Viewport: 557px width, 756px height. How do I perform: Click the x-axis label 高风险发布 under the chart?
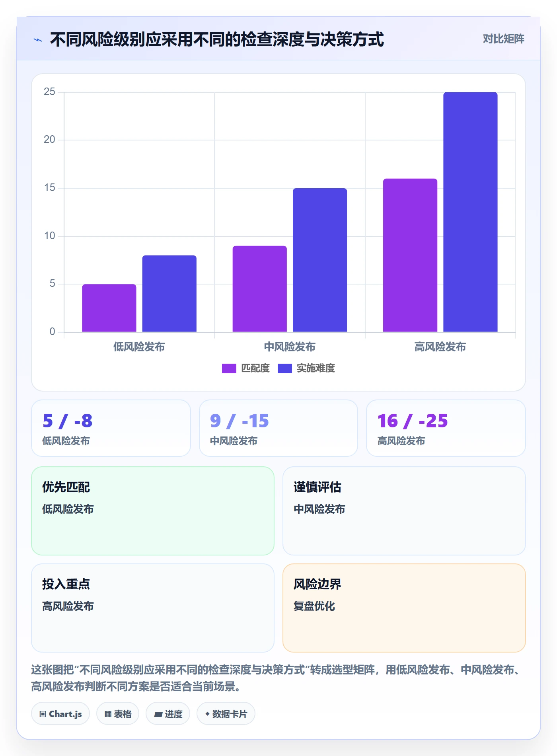tap(440, 347)
